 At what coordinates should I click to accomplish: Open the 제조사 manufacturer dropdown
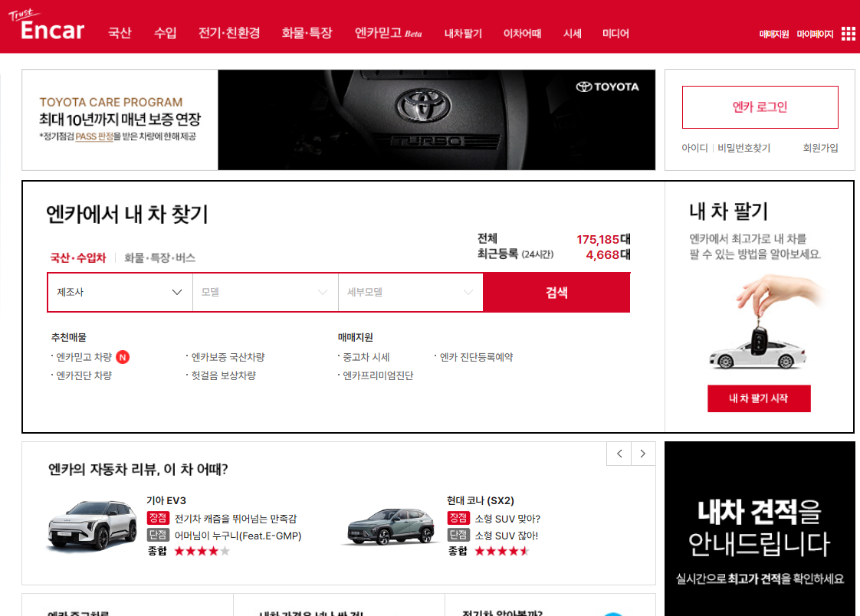(x=120, y=292)
